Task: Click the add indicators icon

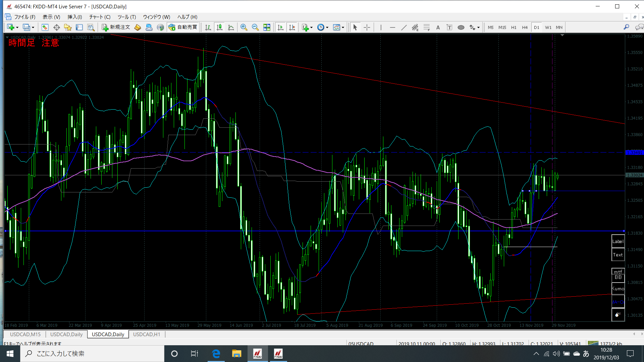Action: (x=305, y=27)
